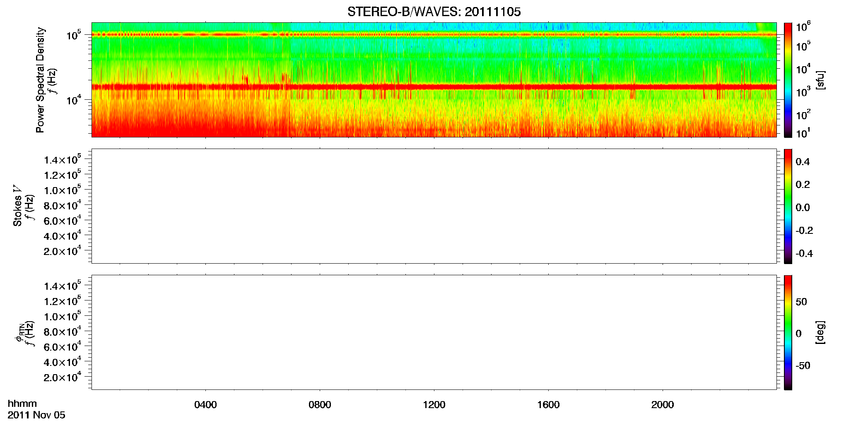Click the -50 label on degrees color bar
The width and height of the screenshot is (868, 447).
pos(803,365)
